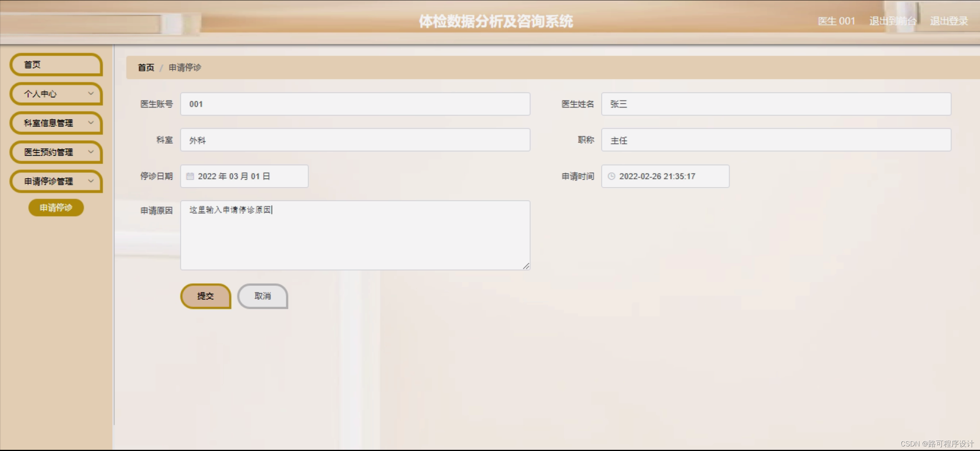Expand 个人中心 chevron arrow
Screen dimensions: 980x451
click(x=91, y=93)
